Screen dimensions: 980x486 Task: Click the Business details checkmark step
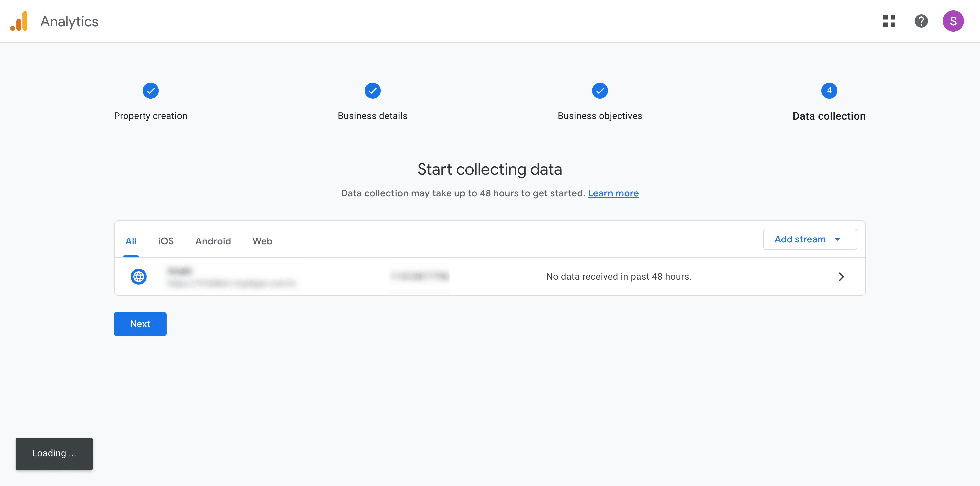pos(372,91)
